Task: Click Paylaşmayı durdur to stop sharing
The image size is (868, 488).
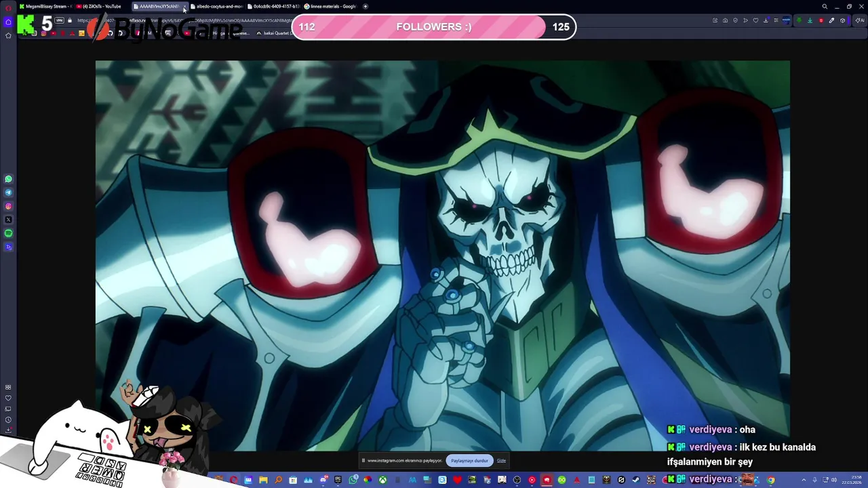Action: [x=469, y=461]
